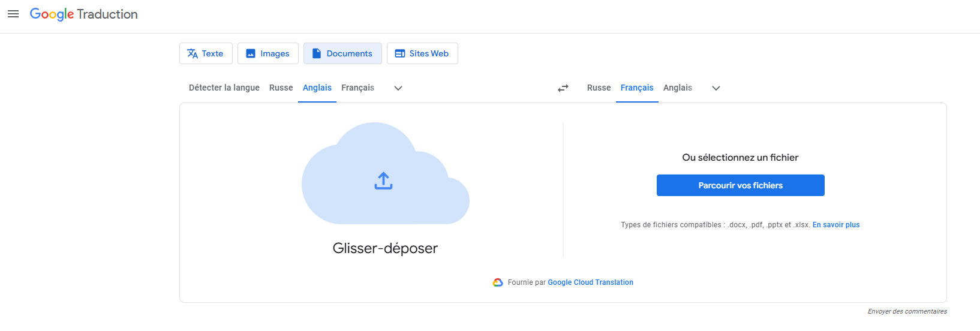Image resolution: width=980 pixels, height=331 pixels.
Task: Open the hamburger main menu
Action: pyautogui.click(x=13, y=14)
